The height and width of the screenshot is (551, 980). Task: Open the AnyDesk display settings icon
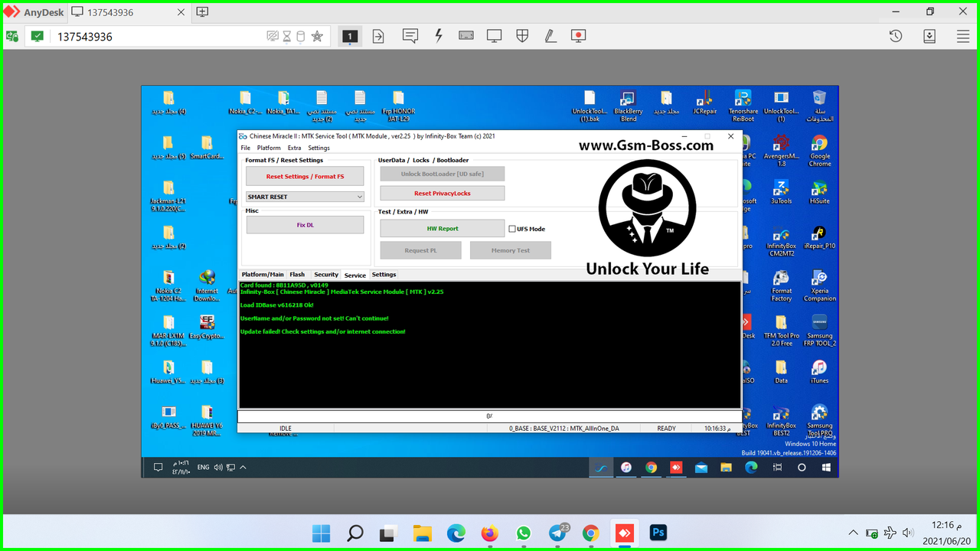pos(495,36)
